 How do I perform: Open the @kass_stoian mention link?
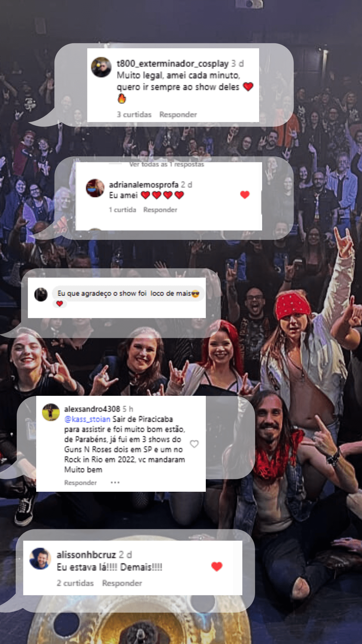coord(87,419)
